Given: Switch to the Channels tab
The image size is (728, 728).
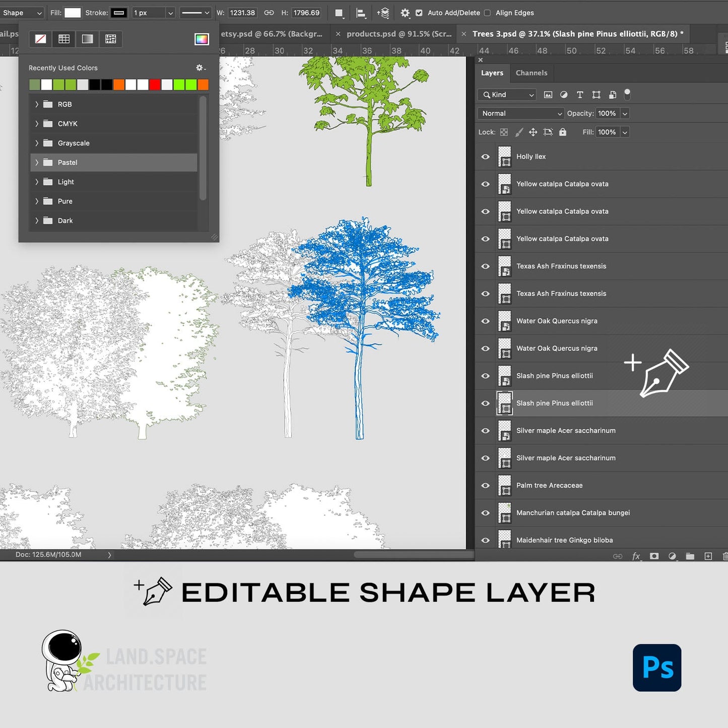Looking at the screenshot, I should tap(531, 73).
